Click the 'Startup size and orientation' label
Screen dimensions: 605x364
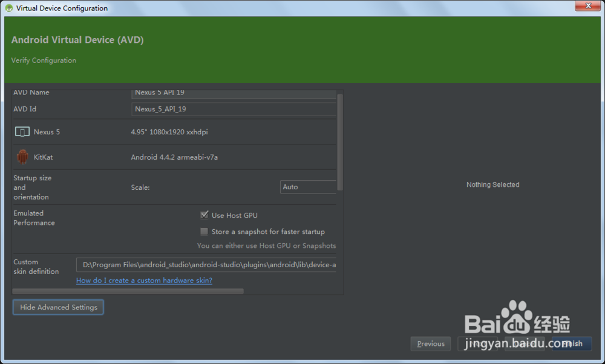click(x=33, y=187)
